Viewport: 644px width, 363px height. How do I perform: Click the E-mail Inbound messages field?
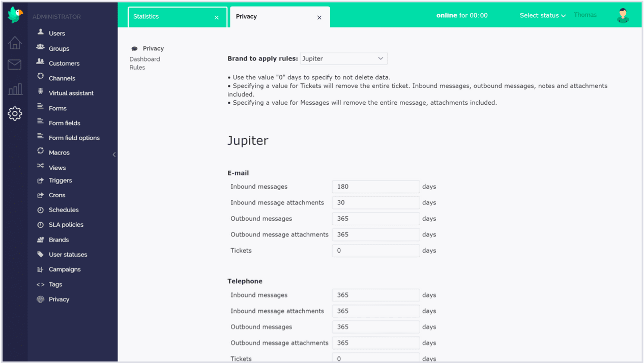tap(375, 187)
